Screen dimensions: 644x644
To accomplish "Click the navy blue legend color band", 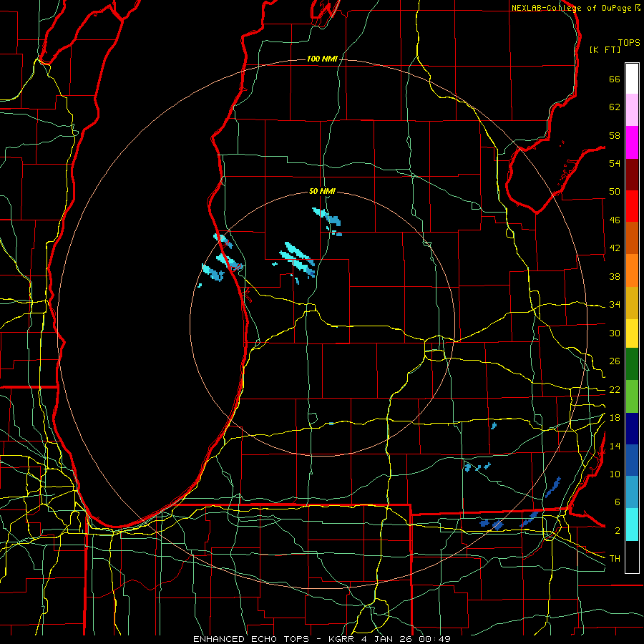I will tap(632, 429).
